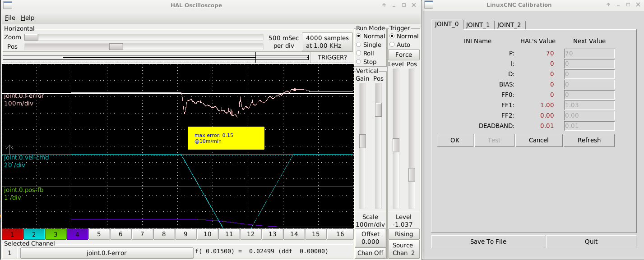This screenshot has width=644, height=260.
Task: Click OK in the Calibration window
Action: point(455,140)
